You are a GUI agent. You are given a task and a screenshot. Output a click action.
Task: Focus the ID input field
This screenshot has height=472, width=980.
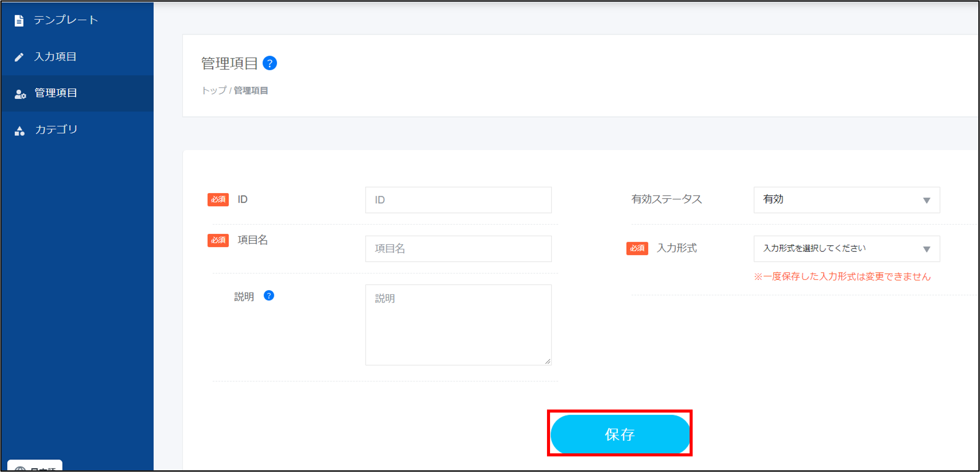(x=458, y=200)
